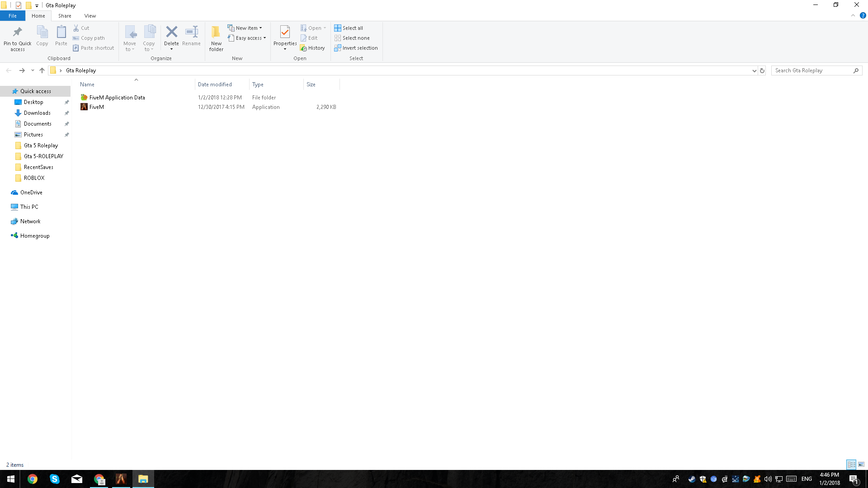This screenshot has height=488, width=868.
Task: Switch to Details view in status bar
Action: (x=851, y=465)
